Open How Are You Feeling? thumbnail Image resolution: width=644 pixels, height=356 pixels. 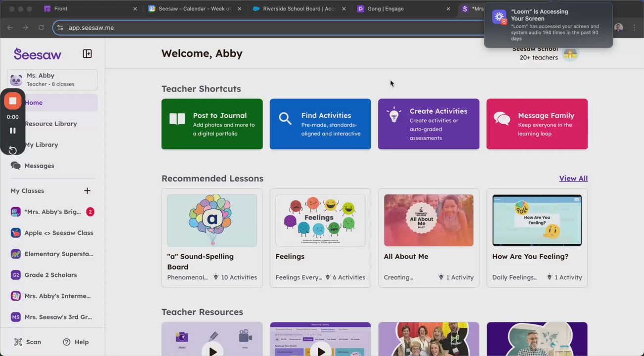click(537, 221)
